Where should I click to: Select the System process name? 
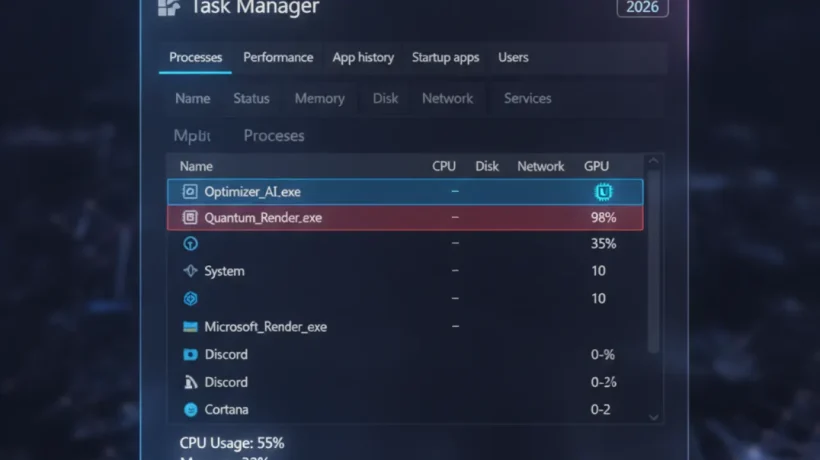coord(224,271)
